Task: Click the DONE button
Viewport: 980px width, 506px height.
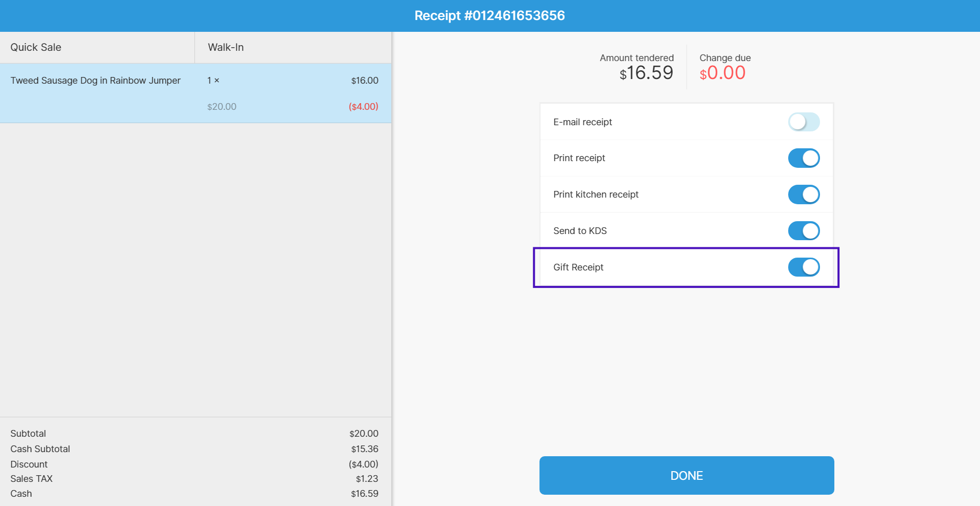Action: (x=687, y=476)
